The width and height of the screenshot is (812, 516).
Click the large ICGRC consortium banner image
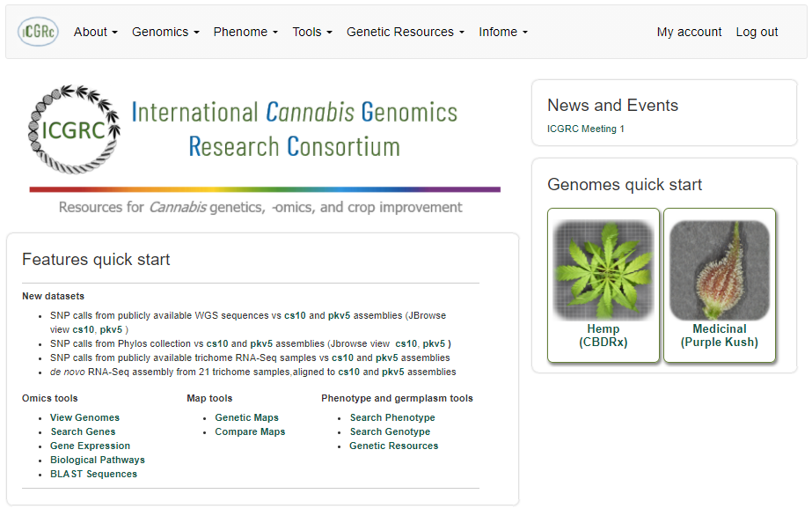(264, 150)
